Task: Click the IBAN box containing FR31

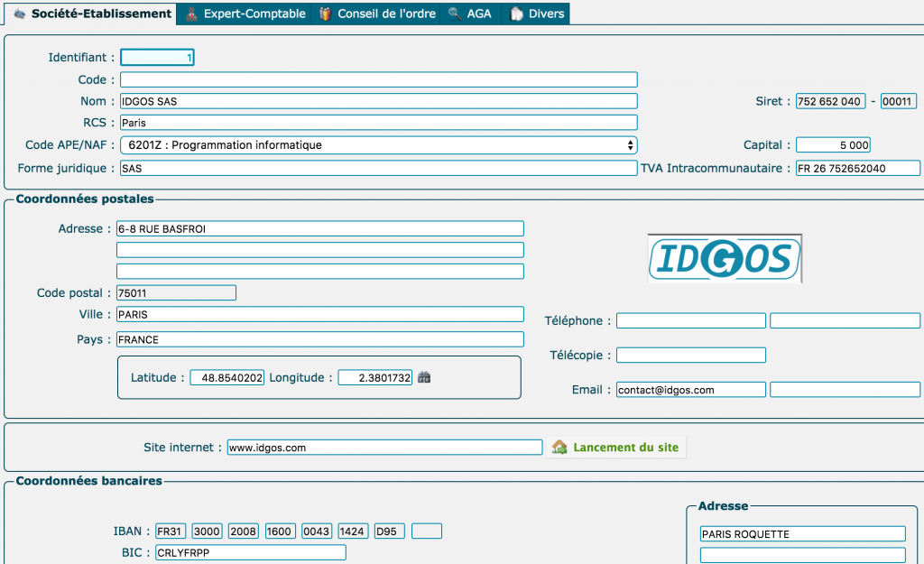Action: (171, 531)
